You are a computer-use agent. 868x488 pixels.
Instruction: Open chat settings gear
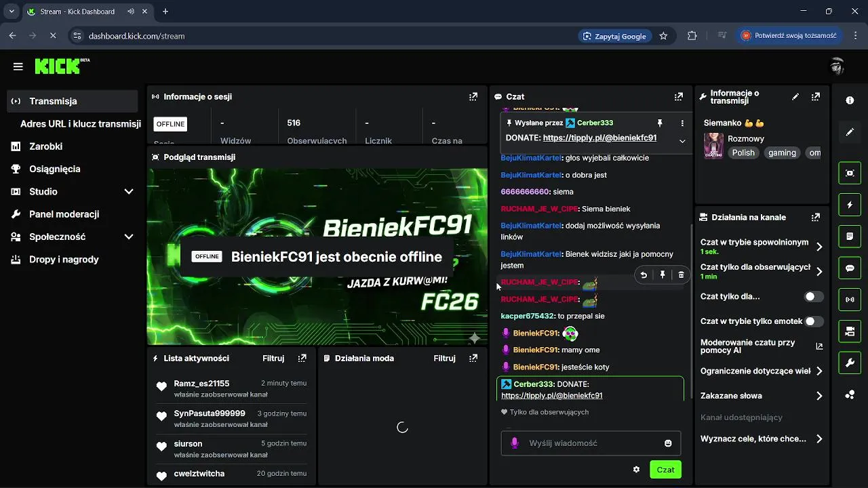tap(636, 469)
